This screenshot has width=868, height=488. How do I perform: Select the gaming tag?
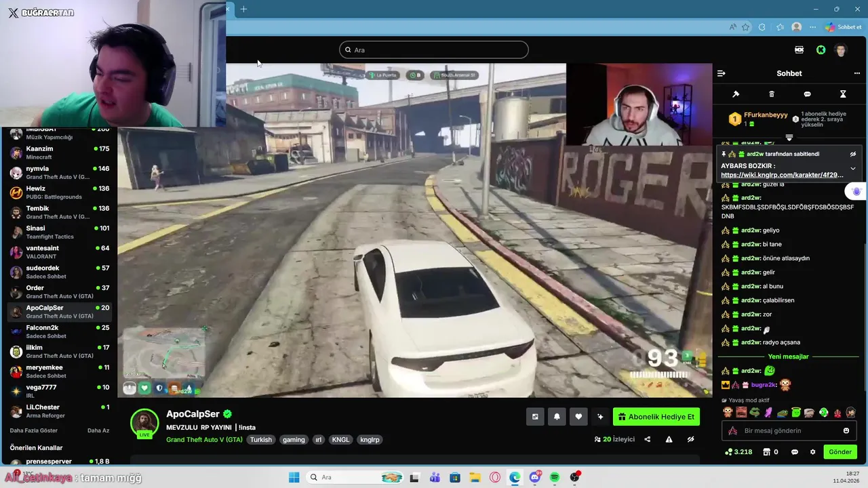[x=294, y=440]
